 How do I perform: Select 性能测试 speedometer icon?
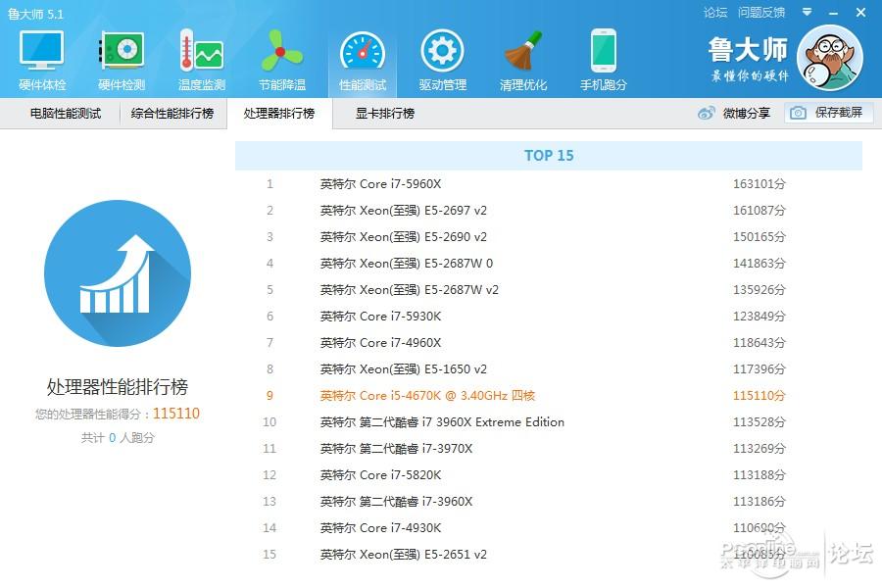point(363,52)
